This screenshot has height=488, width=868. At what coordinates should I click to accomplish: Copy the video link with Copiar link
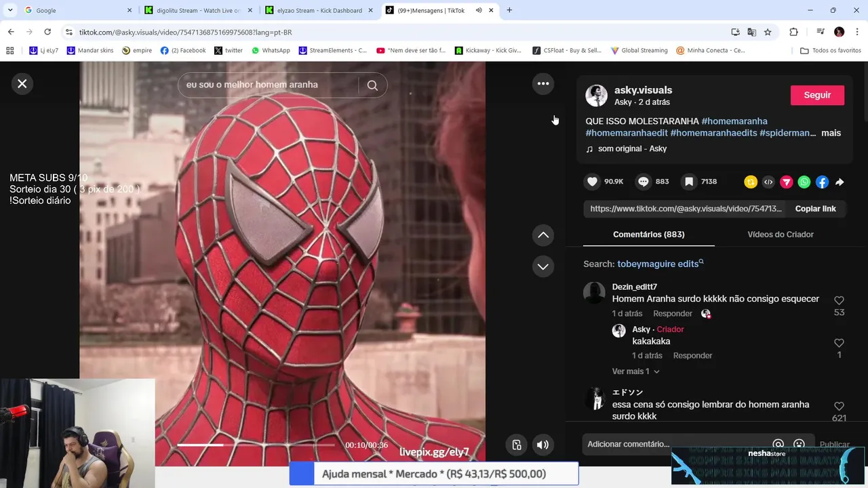pyautogui.click(x=815, y=209)
